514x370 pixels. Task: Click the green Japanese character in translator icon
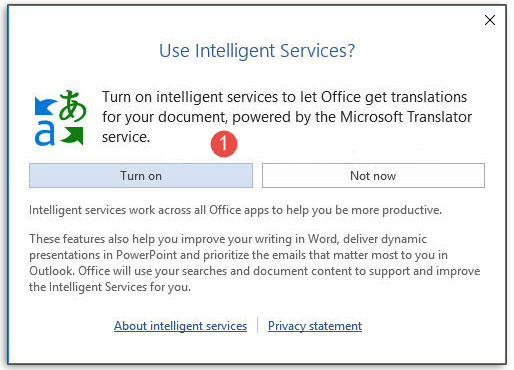[x=72, y=106]
